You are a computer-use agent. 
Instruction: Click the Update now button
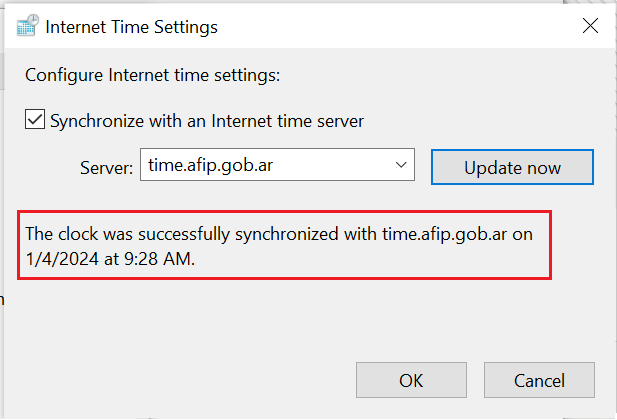tap(512, 167)
